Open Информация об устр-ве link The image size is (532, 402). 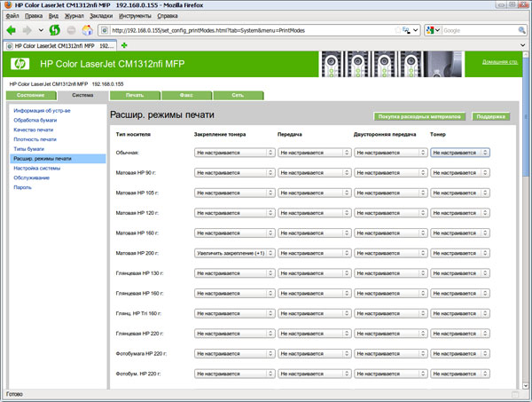pos(42,111)
